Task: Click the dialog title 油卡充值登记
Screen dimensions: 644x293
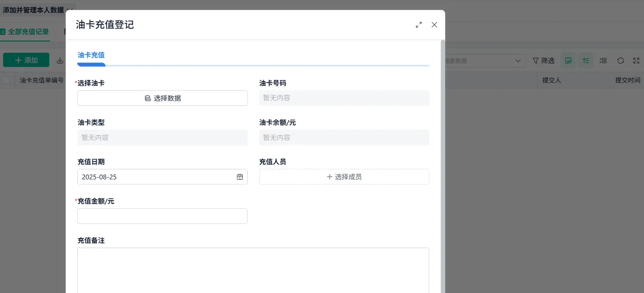Action: click(x=105, y=25)
